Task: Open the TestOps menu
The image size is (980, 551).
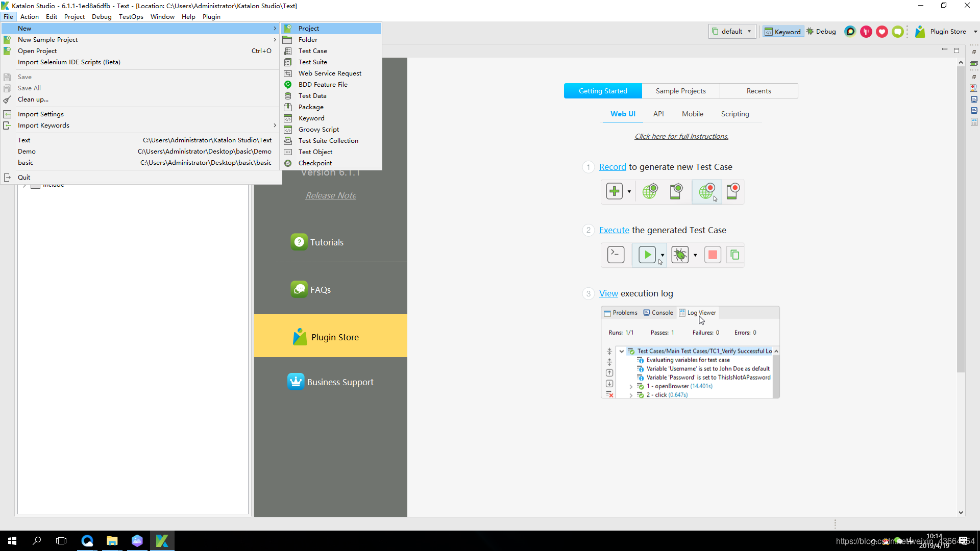Action: coord(131,16)
